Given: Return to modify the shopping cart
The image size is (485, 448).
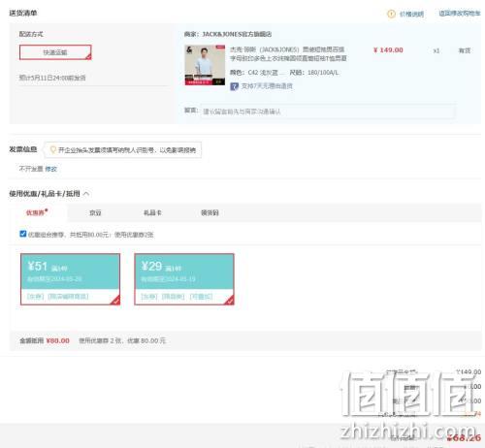Looking at the screenshot, I should pos(459,14).
